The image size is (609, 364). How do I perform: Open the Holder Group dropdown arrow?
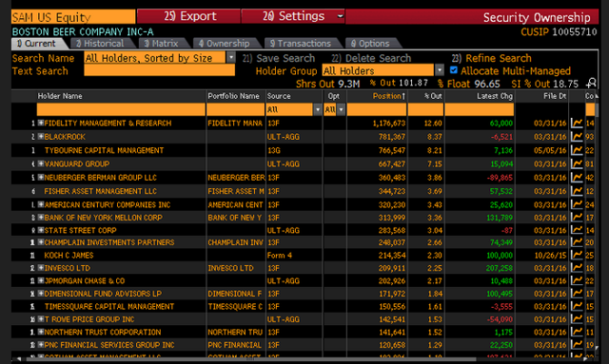439,70
